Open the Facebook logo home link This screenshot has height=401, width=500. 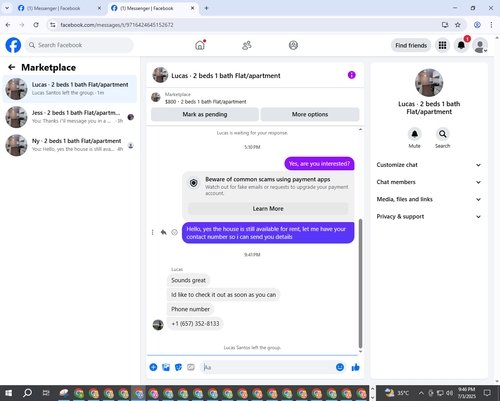click(x=13, y=45)
